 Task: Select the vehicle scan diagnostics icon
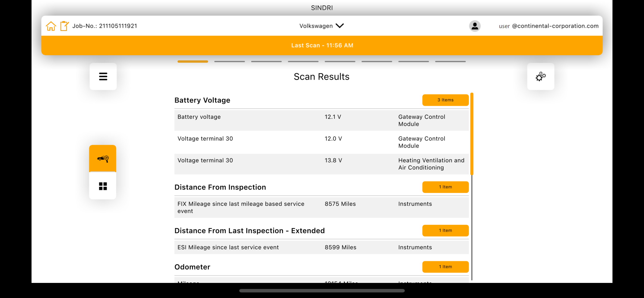point(103,158)
